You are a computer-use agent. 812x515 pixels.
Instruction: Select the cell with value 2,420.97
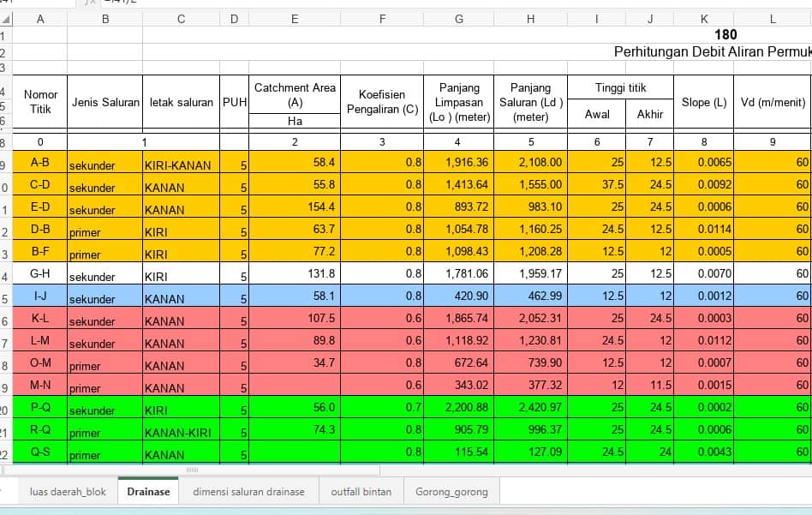pos(530,408)
